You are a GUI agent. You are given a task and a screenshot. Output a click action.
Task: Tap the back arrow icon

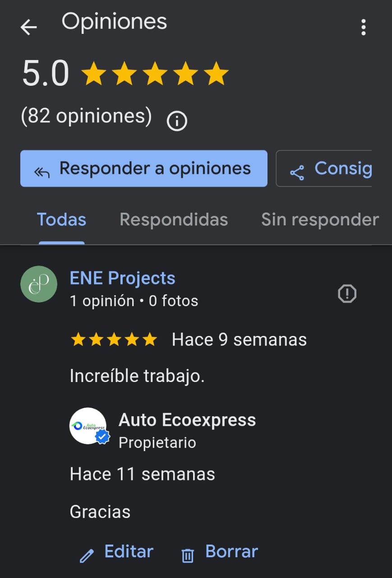(28, 28)
